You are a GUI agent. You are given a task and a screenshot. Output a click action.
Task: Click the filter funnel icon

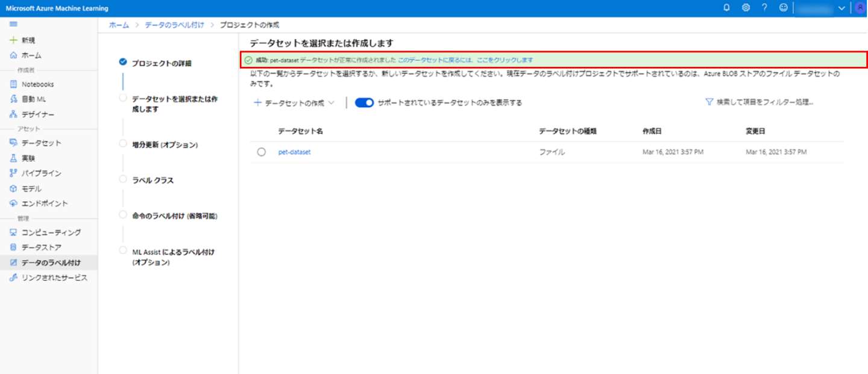pos(709,102)
